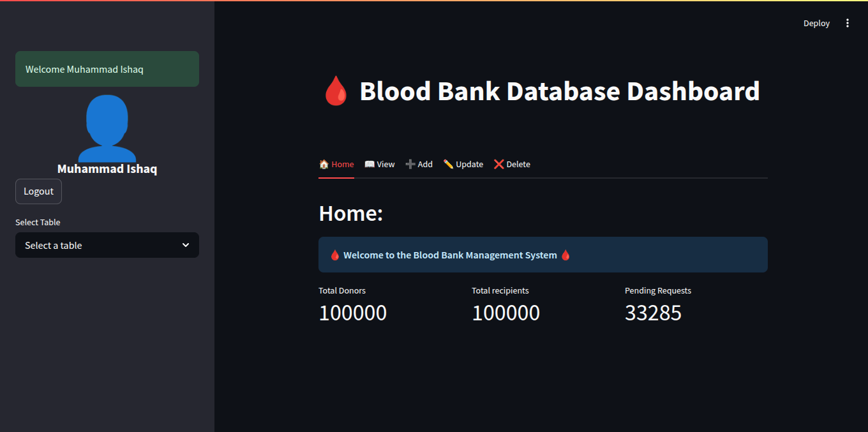Click blood drop icon after welcome message
The height and width of the screenshot is (432, 868).
pos(565,255)
